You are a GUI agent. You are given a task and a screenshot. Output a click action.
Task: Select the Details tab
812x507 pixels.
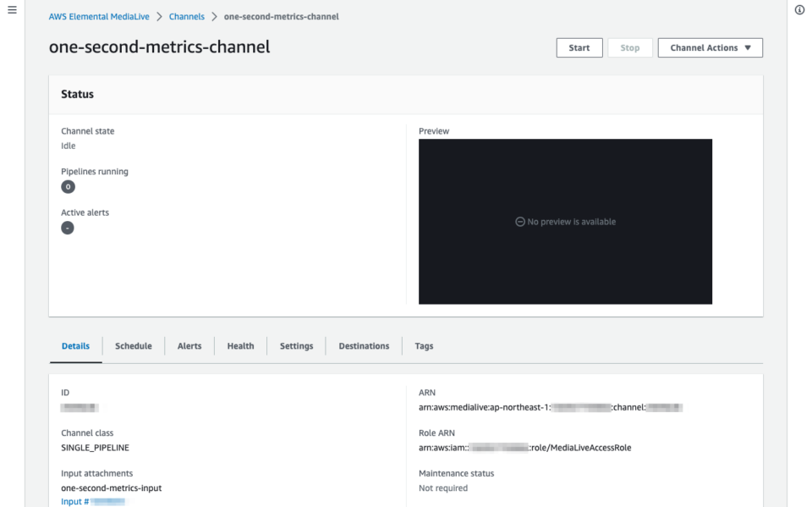pos(75,345)
